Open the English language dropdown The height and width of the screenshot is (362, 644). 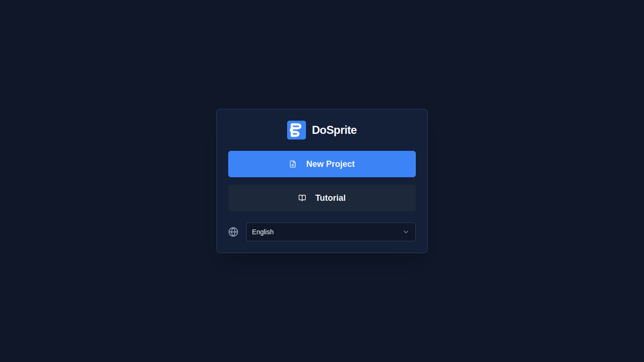click(331, 232)
